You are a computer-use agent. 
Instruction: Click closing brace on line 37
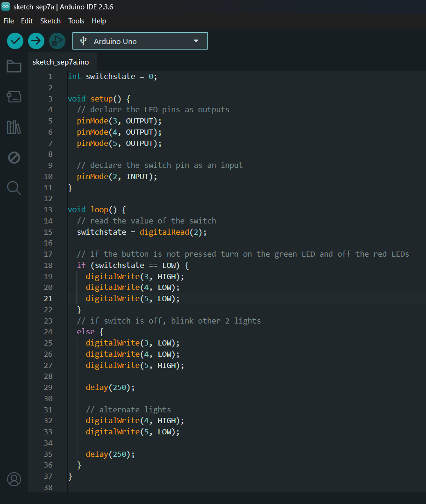(70, 476)
